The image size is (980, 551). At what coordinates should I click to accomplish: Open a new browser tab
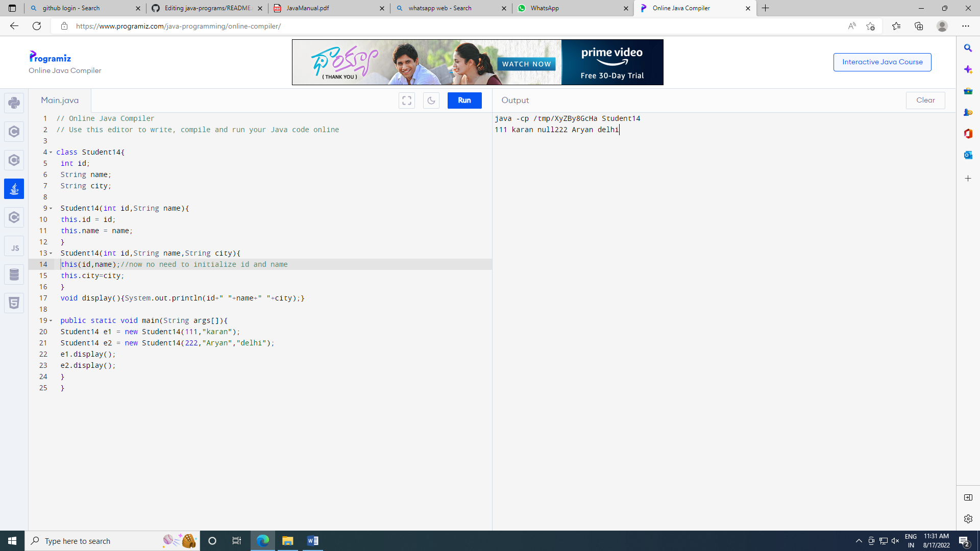coord(766,8)
